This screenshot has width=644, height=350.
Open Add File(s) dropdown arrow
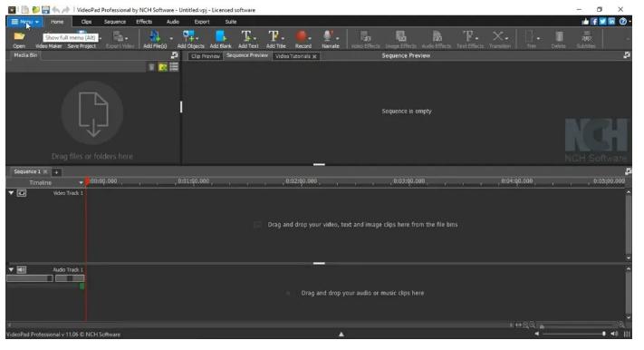pos(171,39)
